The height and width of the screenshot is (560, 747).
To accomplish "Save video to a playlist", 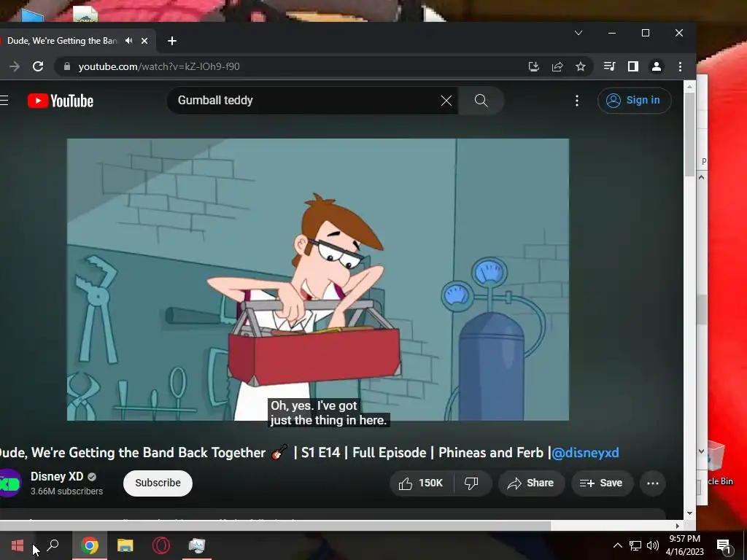I will (x=602, y=483).
